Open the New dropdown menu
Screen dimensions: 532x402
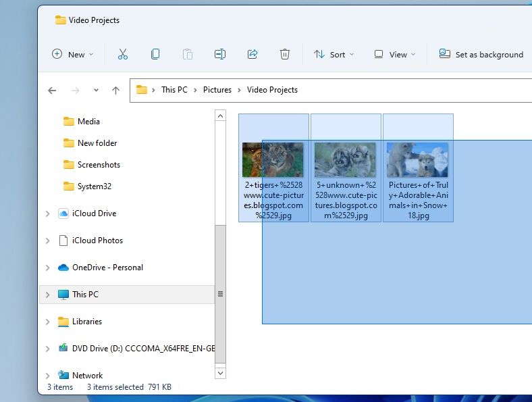click(x=73, y=55)
